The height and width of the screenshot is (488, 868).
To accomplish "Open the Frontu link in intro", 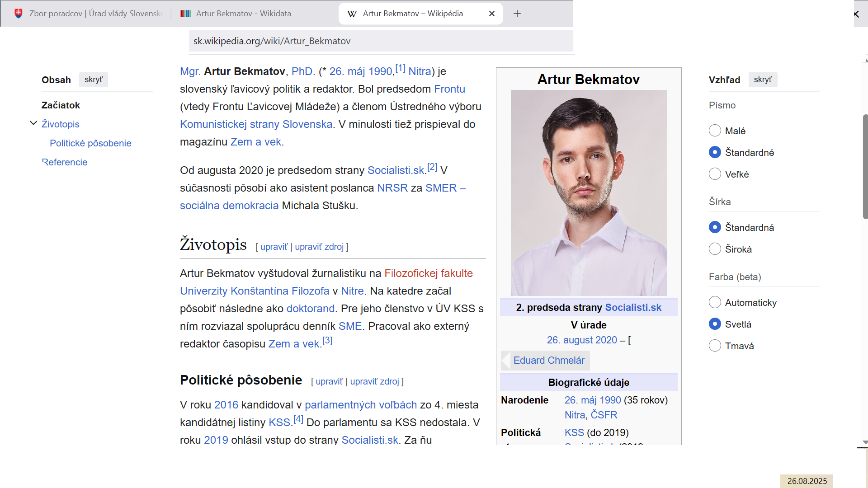I will (x=449, y=89).
